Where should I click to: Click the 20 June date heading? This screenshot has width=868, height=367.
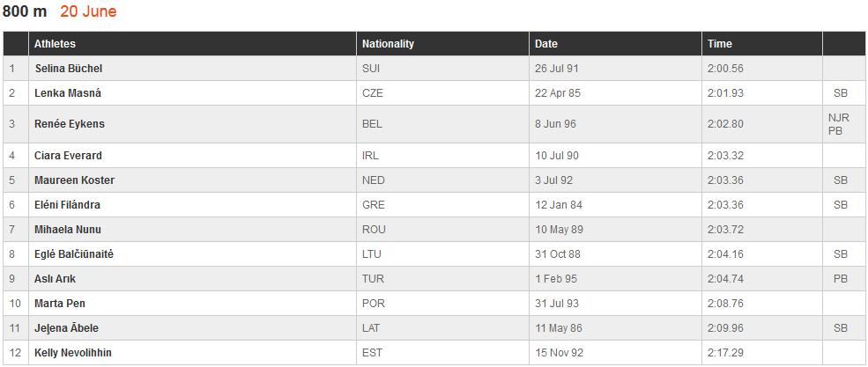88,12
